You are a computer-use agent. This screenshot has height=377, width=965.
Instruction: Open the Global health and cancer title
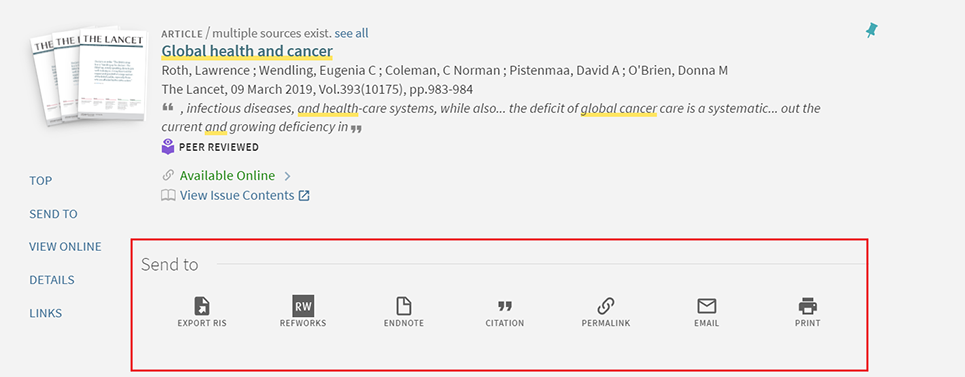coord(247,51)
